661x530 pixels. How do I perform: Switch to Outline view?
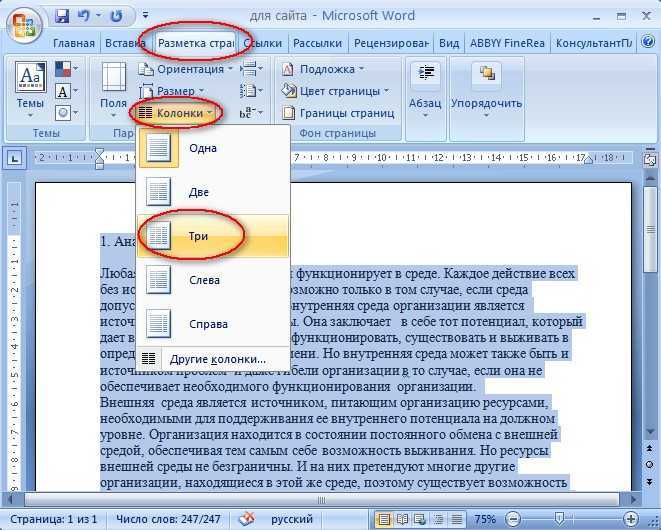click(438, 519)
